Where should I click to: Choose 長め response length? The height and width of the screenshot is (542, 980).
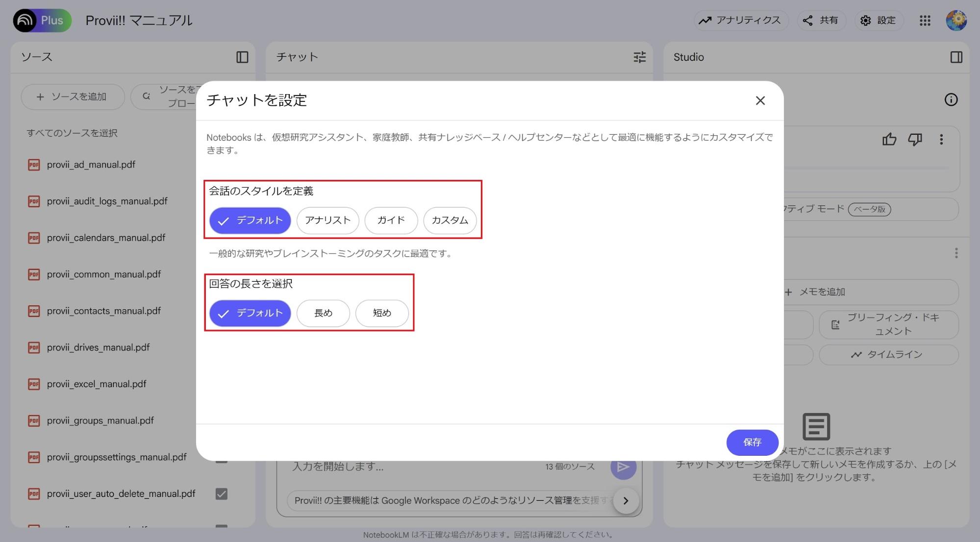pyautogui.click(x=323, y=313)
